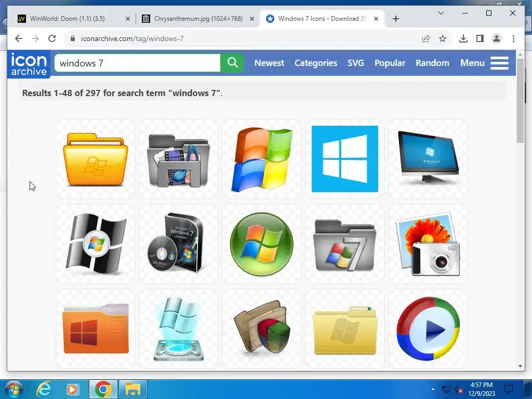This screenshot has width=532, height=399.
Task: Open the Chrome profile avatar
Action: 496,38
